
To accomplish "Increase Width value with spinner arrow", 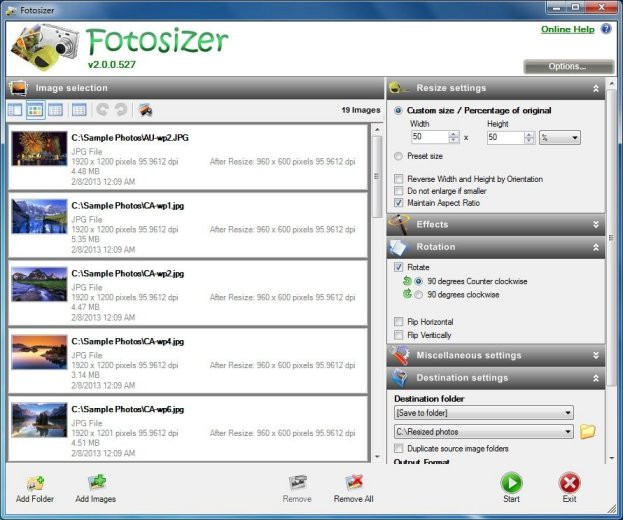I will [453, 134].
